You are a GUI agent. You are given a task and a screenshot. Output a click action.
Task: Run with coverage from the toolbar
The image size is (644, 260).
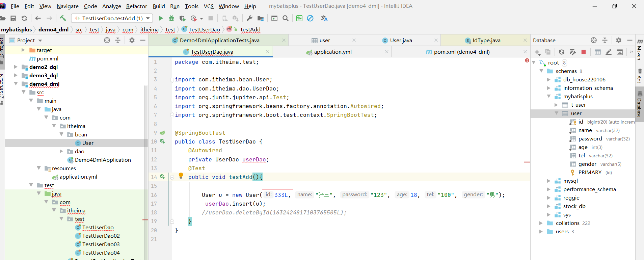pyautogui.click(x=183, y=18)
